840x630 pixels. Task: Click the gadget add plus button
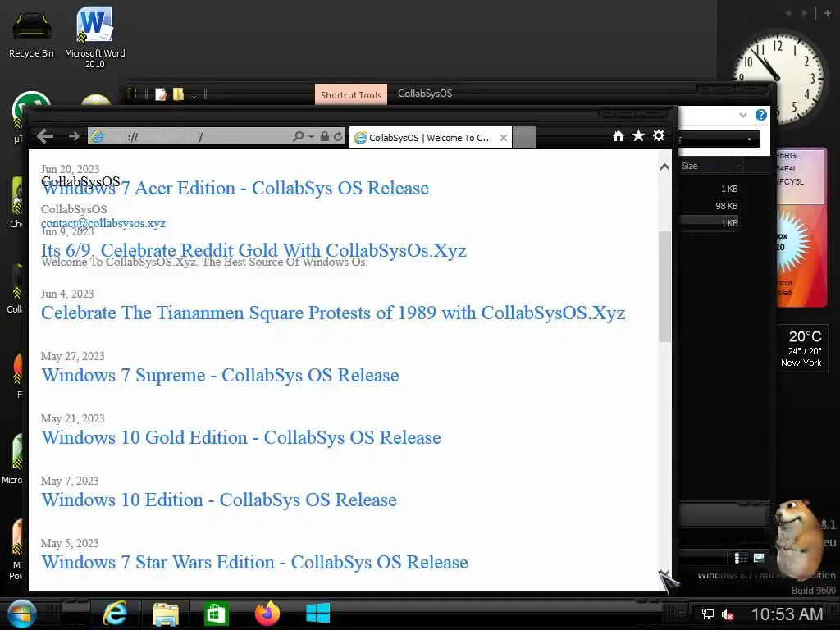click(x=827, y=13)
